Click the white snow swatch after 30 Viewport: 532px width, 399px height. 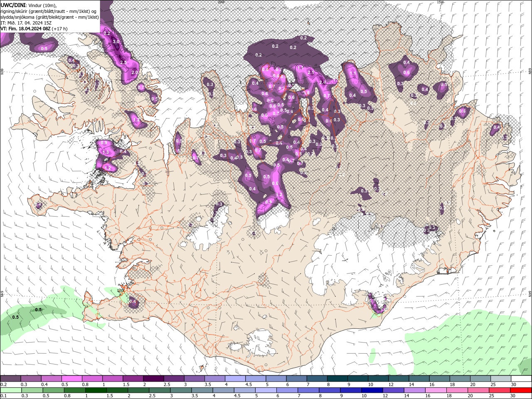coord(522,379)
